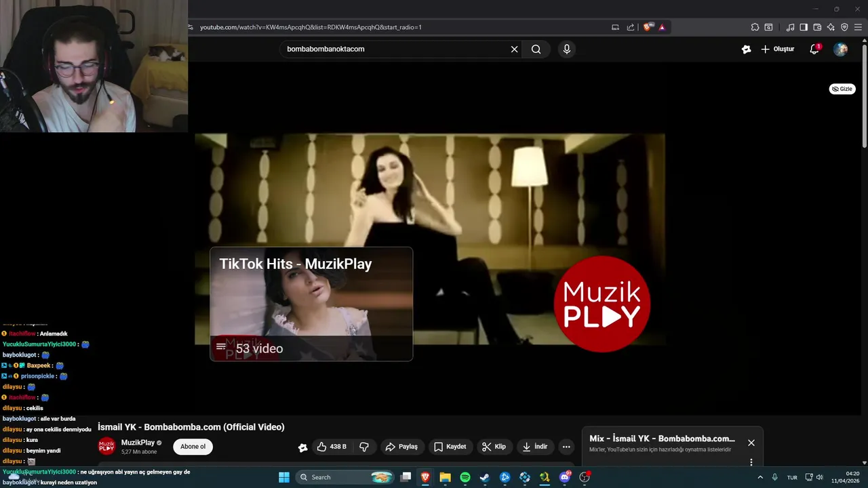
Task: Switch the TUR keyboard language
Action: click(x=792, y=477)
